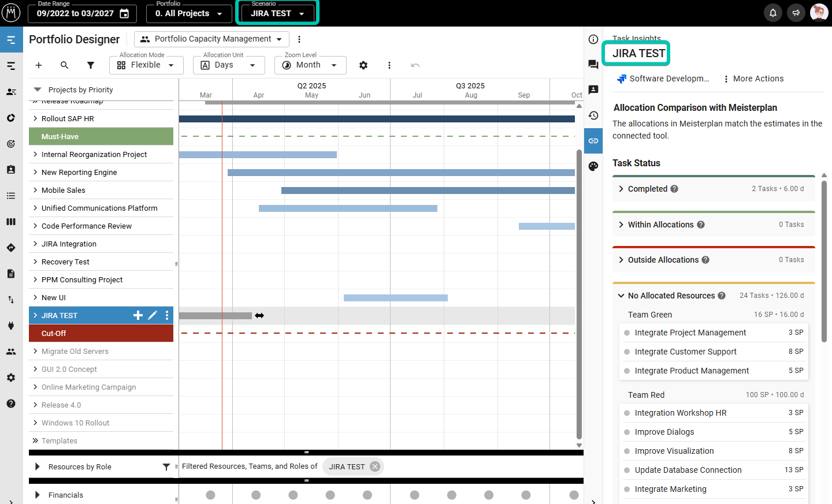This screenshot has width=832, height=504.
Task: Collapse No Allocated Resources section
Action: coord(621,296)
